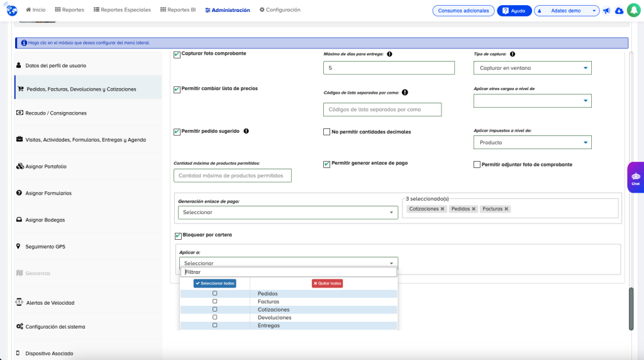Viewport: 644px width, 360px height.
Task: Click the user icon for Datos del perfil
Action: [x=18, y=65]
